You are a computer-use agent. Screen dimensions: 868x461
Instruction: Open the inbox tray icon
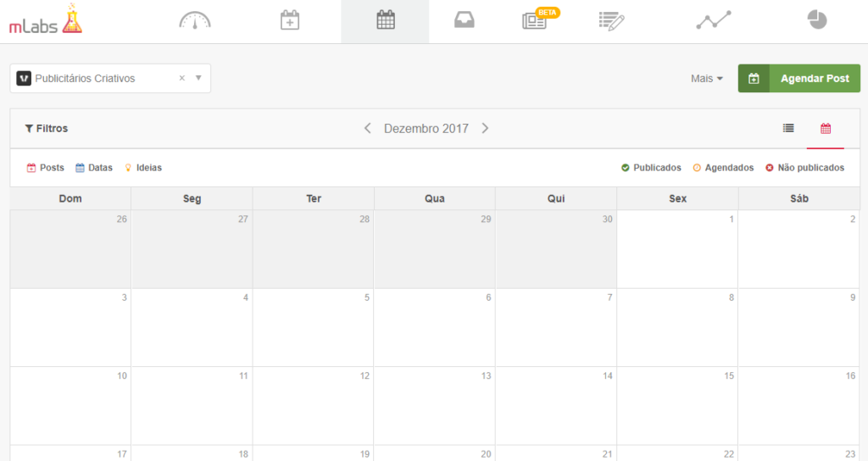point(464,20)
